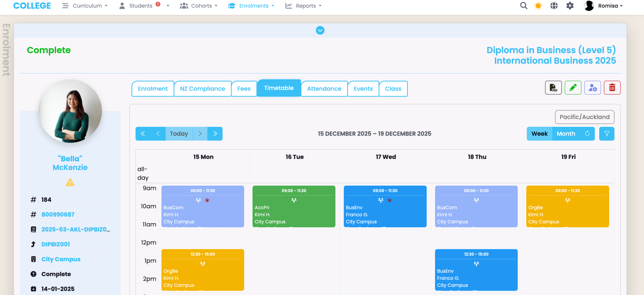Toggle the sun light-mode theme icon
644x295 pixels.
538,6
